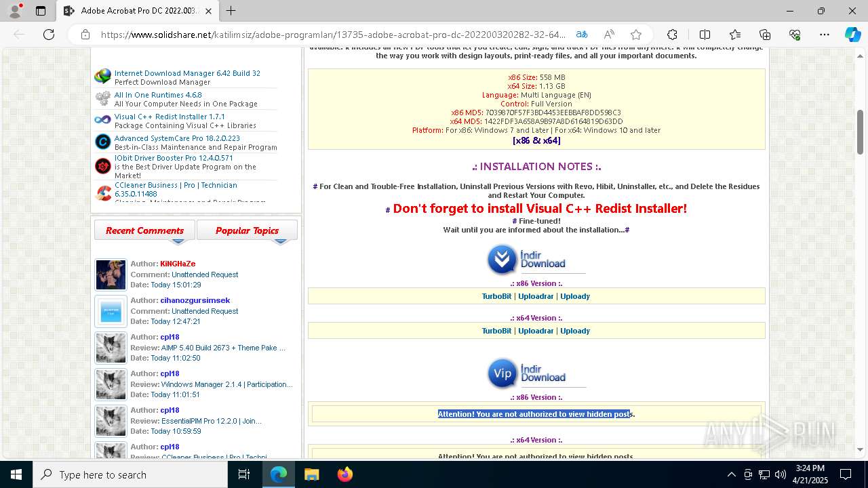
Task: Switch to the Popular Topics tab
Action: (x=247, y=230)
